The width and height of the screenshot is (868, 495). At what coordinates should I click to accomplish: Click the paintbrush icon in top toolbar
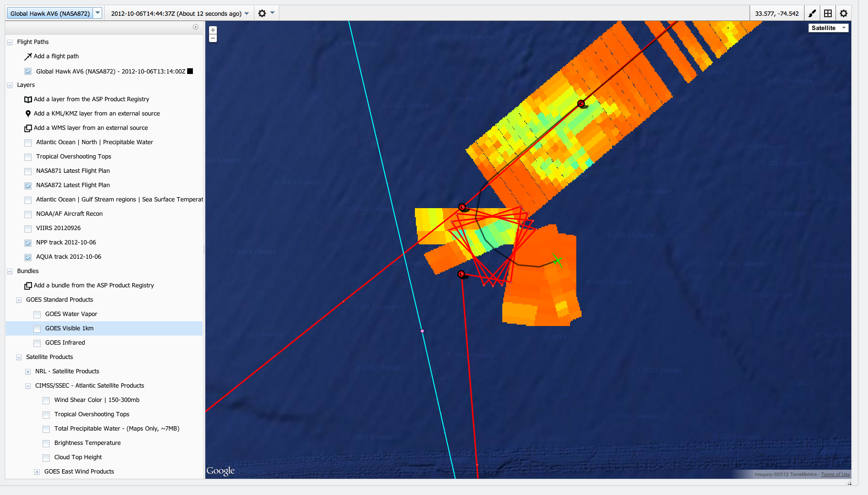(812, 13)
